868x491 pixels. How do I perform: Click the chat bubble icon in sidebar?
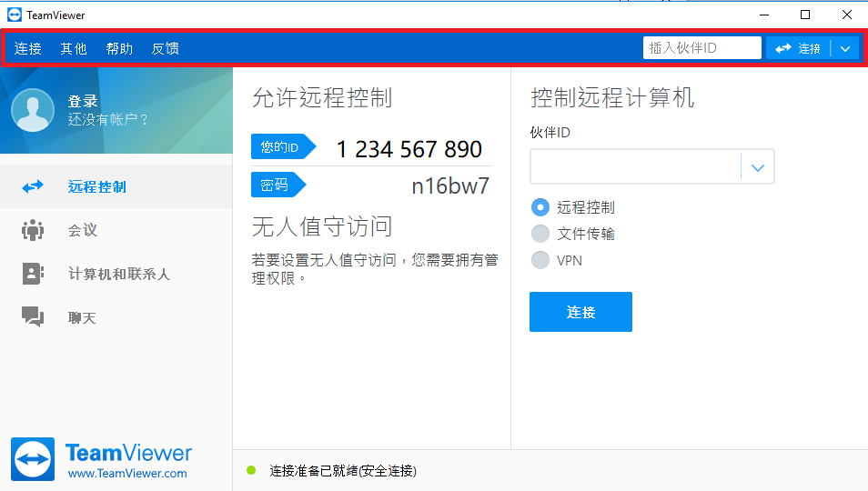(x=33, y=317)
